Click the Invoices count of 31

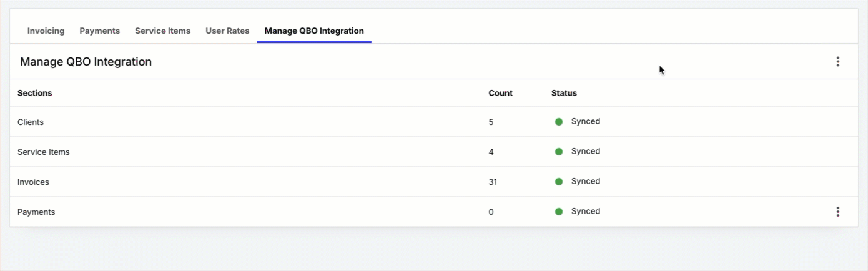[x=493, y=182]
